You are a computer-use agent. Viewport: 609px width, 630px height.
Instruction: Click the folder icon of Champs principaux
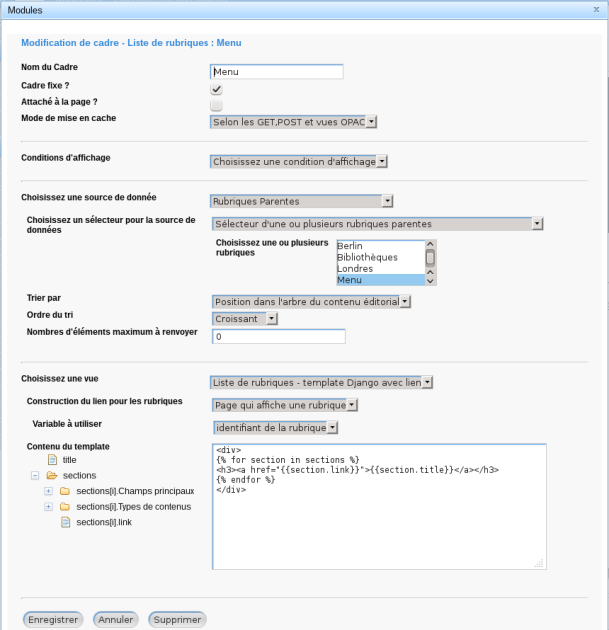point(65,491)
